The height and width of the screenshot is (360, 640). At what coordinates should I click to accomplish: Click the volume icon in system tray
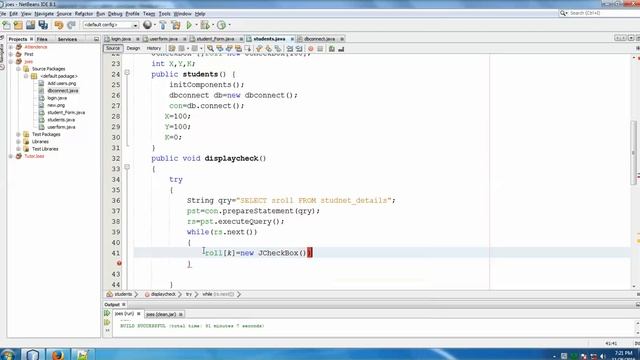pyautogui.click(x=602, y=356)
